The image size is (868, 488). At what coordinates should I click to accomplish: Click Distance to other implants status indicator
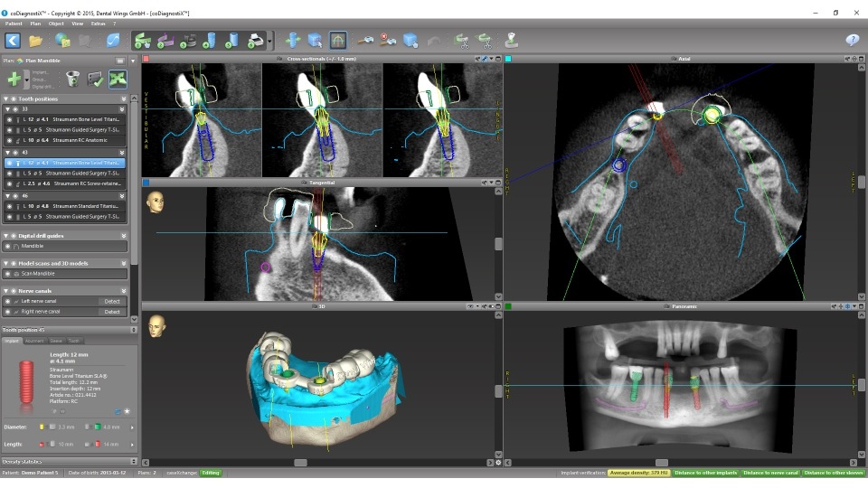(706, 473)
